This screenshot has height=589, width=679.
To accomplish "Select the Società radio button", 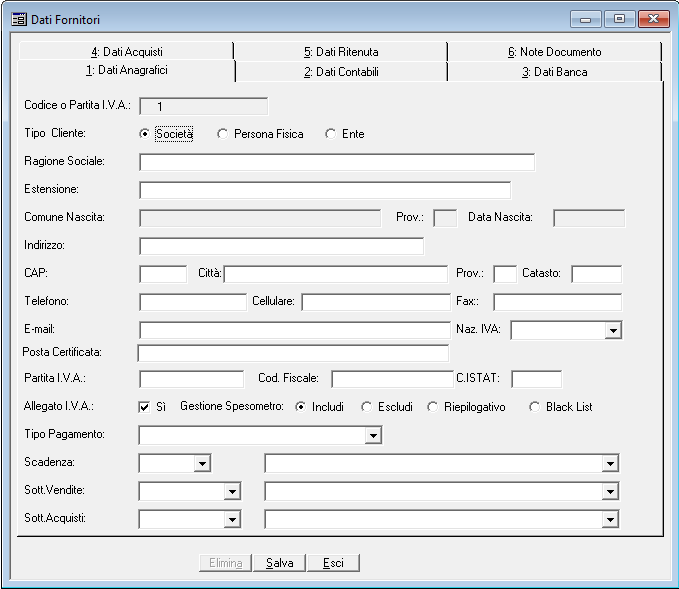I will (144, 134).
